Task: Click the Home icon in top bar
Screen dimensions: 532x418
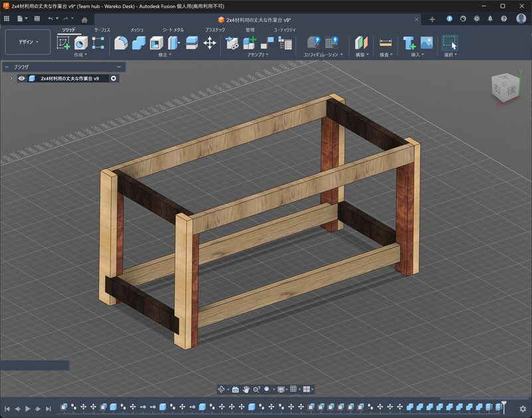Action: pos(84,19)
